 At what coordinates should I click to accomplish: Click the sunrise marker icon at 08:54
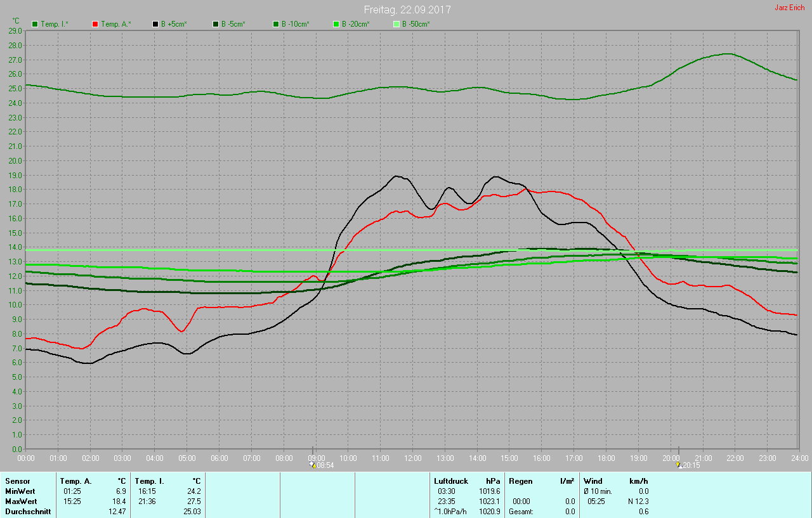[312, 465]
